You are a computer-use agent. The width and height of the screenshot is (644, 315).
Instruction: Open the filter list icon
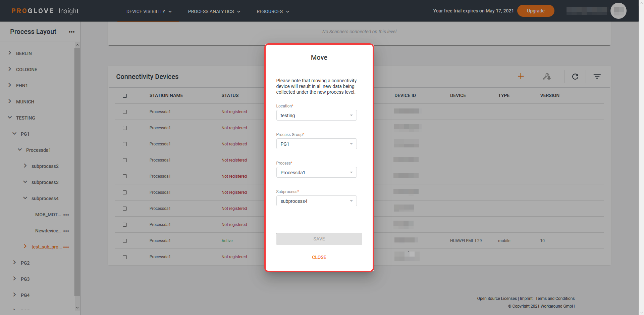597,76
